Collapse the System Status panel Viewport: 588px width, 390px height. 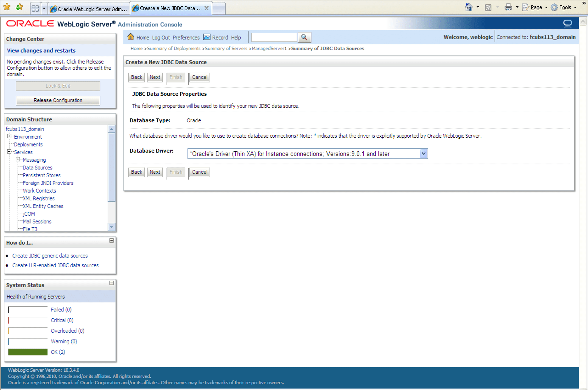[112, 283]
